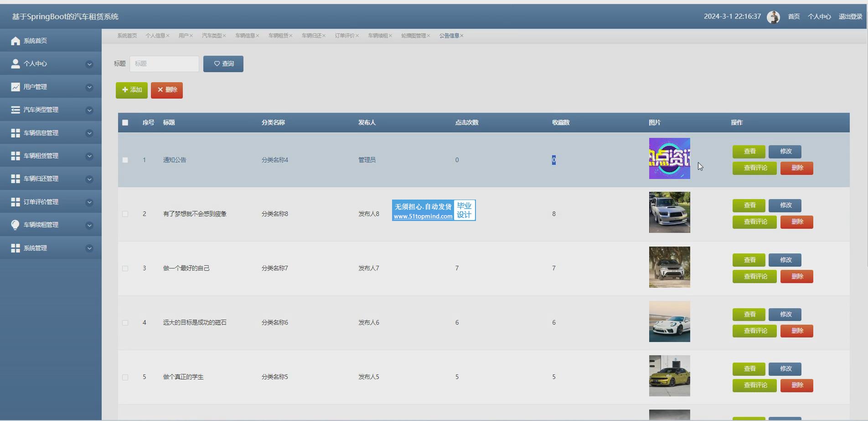The image size is (868, 421).
Task: Switch to the 轮播图管理 tab
Action: (413, 36)
